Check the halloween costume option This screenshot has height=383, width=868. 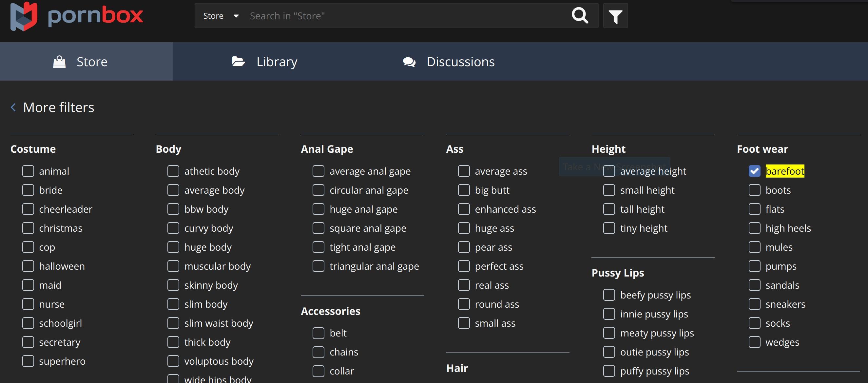pyautogui.click(x=28, y=266)
